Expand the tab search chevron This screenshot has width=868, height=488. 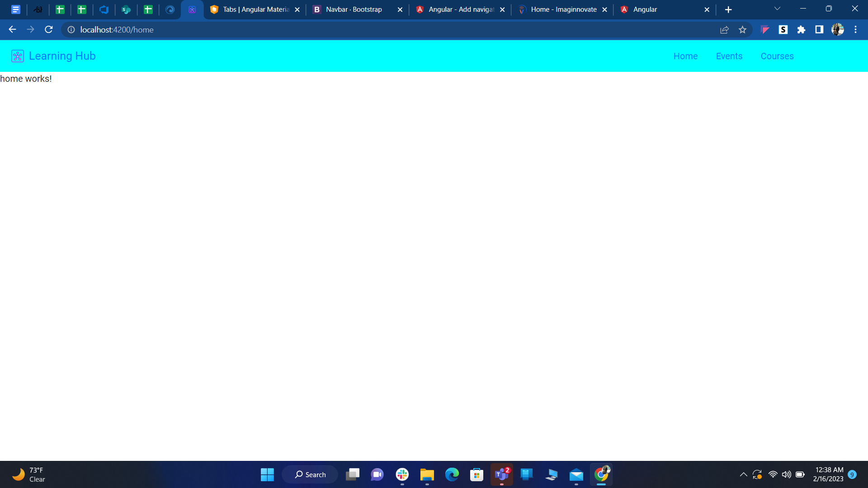tap(777, 9)
